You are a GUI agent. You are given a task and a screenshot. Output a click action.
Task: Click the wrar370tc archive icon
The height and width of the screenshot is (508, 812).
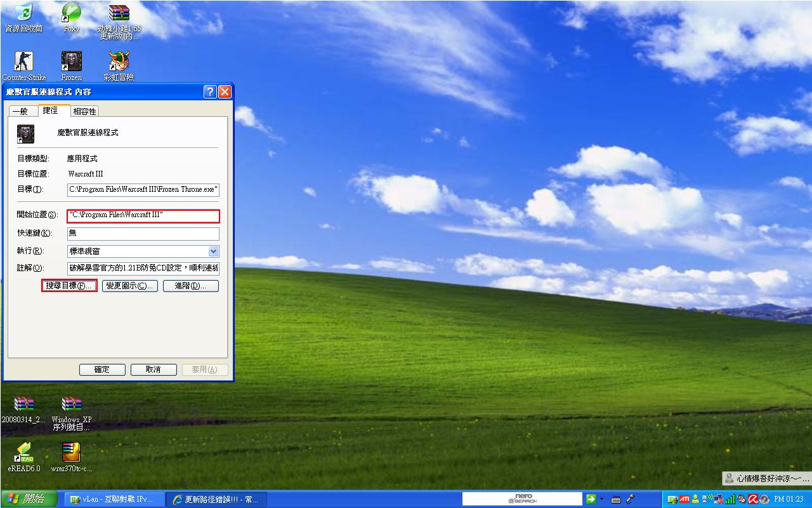pos(71,453)
